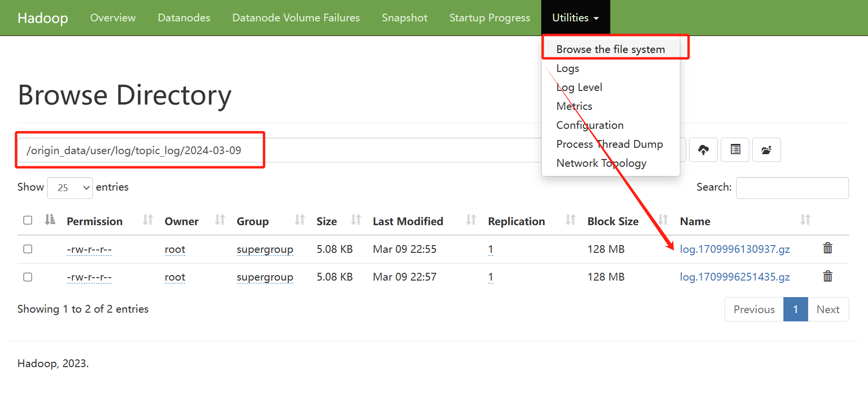Go to Datanode Volume Failures page
868x407 pixels.
point(296,18)
